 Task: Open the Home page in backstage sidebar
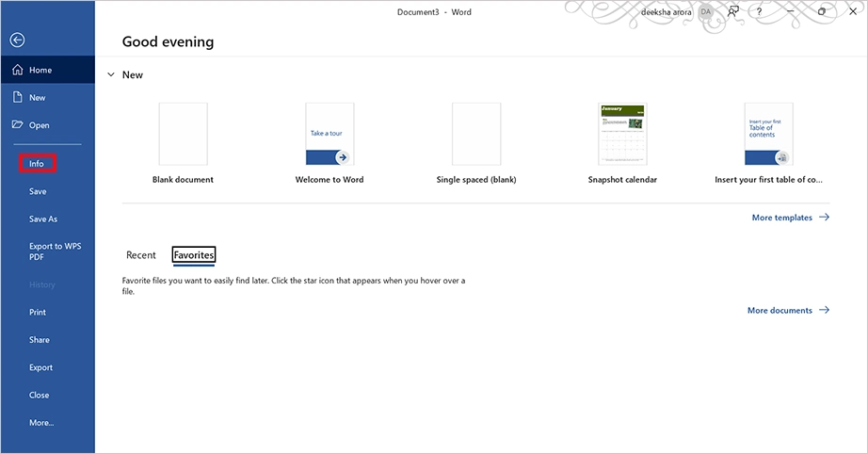click(x=48, y=70)
